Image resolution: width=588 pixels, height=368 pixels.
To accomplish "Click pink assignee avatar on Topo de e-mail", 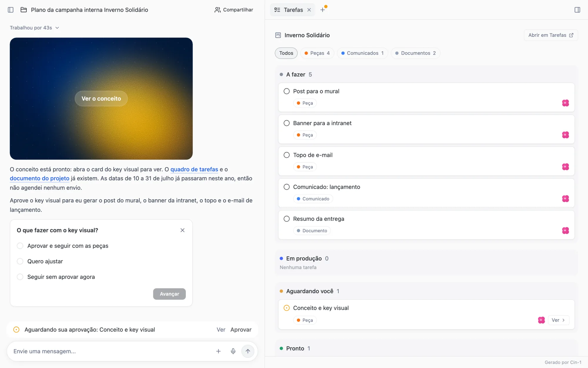I will [565, 167].
